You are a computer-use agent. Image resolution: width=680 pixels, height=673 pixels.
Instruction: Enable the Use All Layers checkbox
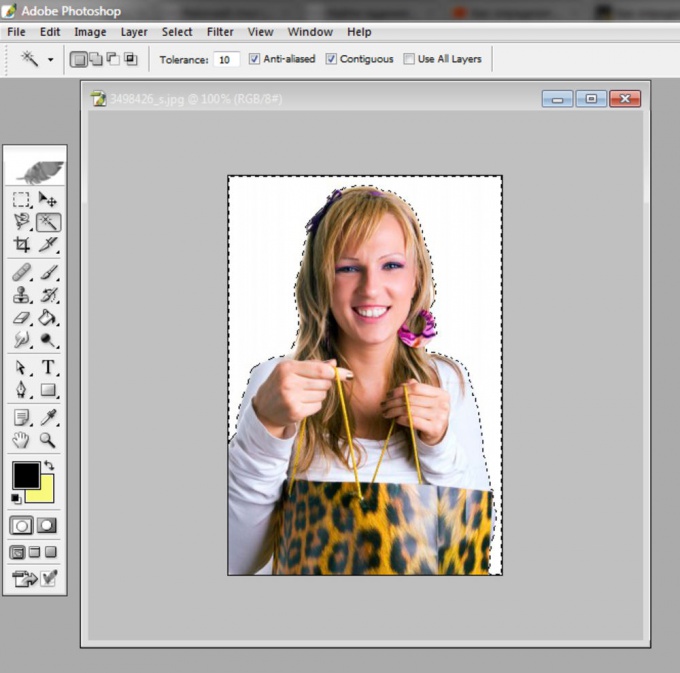coord(409,59)
